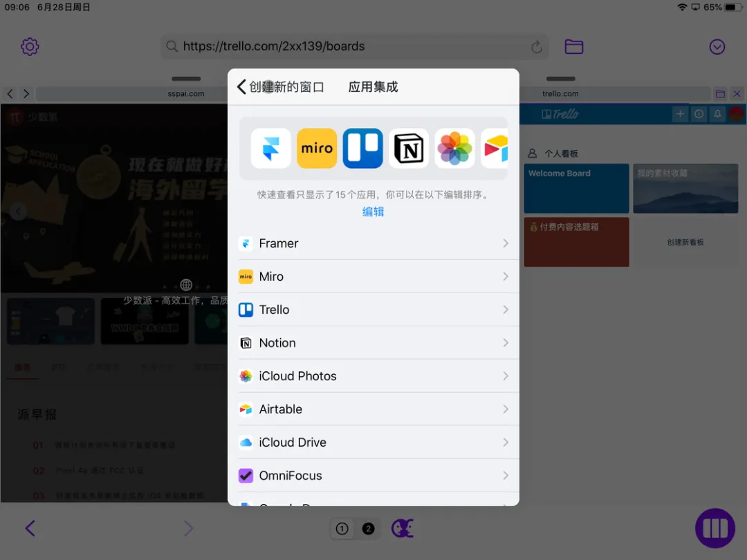Click trello.com pane address bar
Image resolution: width=747 pixels, height=560 pixels.
pyautogui.click(x=615, y=94)
